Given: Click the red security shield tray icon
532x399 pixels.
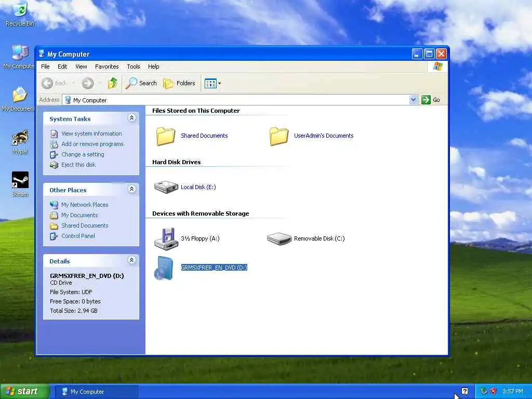Looking at the screenshot, I should 494,392.
